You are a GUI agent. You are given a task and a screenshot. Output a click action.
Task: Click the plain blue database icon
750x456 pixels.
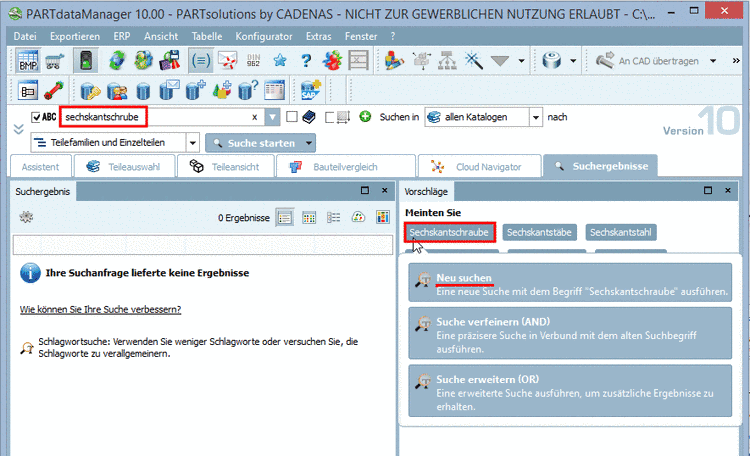tap(143, 90)
